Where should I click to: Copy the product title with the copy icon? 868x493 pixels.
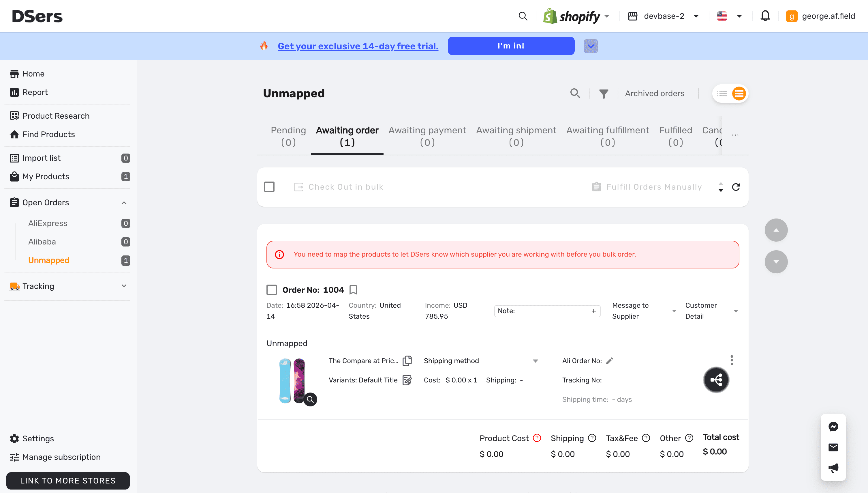[x=407, y=361]
